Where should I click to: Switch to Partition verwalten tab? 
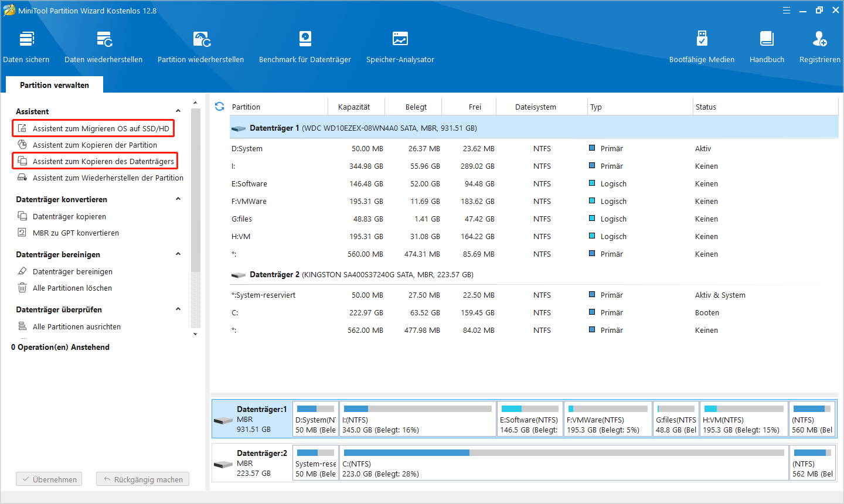point(55,85)
